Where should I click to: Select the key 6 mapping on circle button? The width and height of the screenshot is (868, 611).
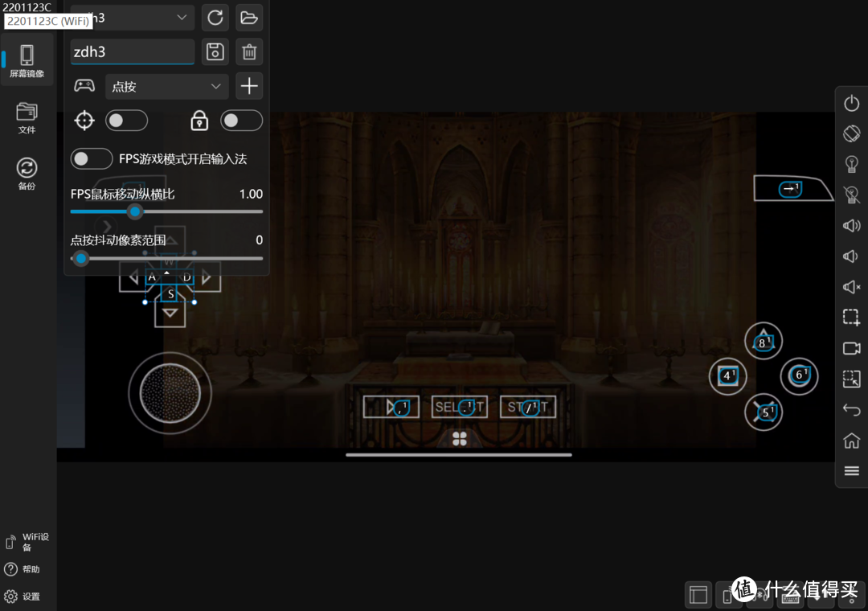click(800, 375)
